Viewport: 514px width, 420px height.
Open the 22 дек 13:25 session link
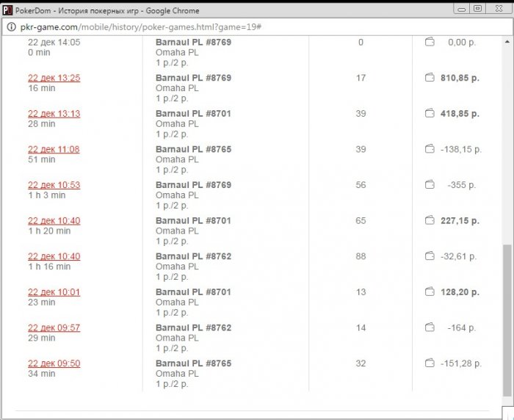point(54,78)
